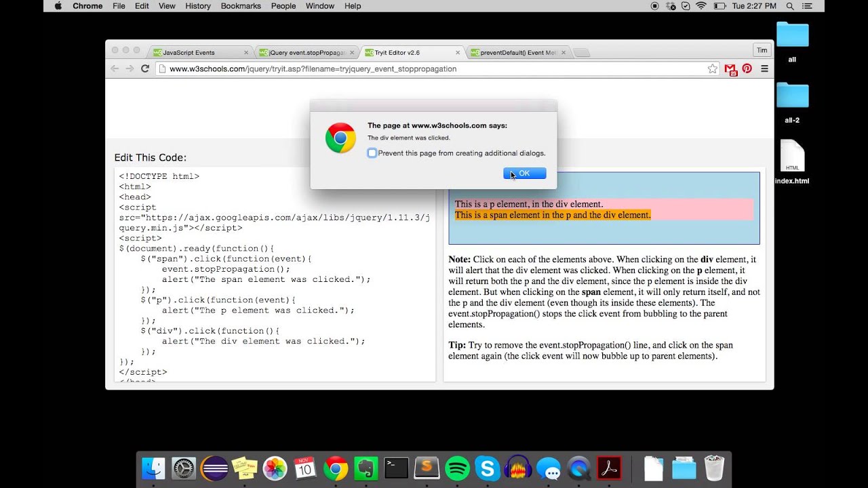This screenshot has height=488, width=868.
Task: Open Stickies from the dock
Action: [x=245, y=468]
